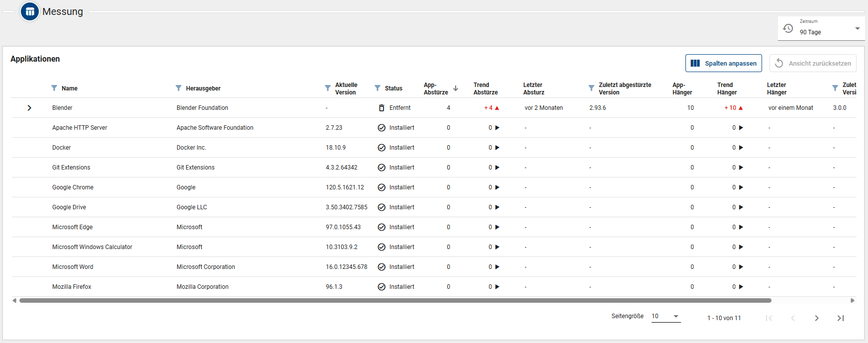Click the scroll right arrow of the table
The width and height of the screenshot is (868, 343).
(x=852, y=300)
